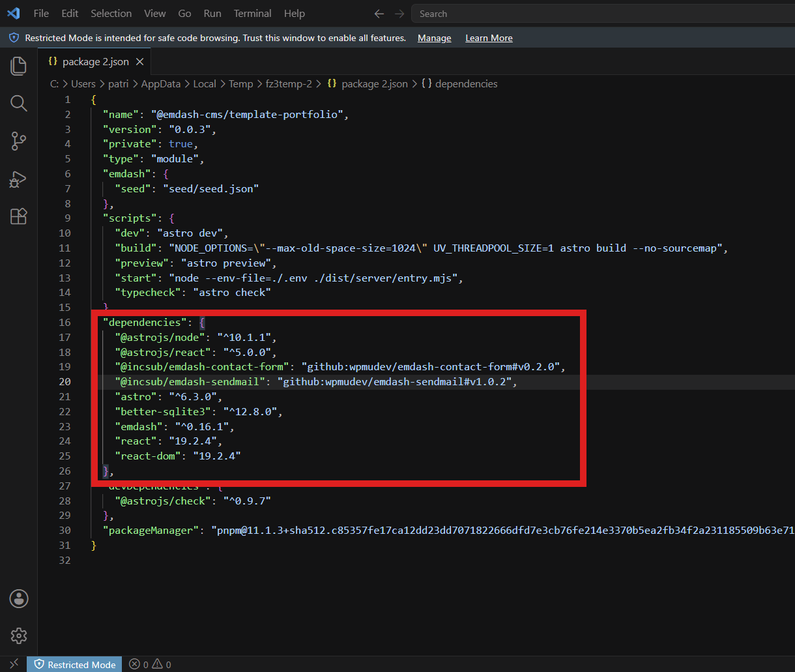This screenshot has width=795, height=672.
Task: Click the Learn More link
Action: pos(489,38)
